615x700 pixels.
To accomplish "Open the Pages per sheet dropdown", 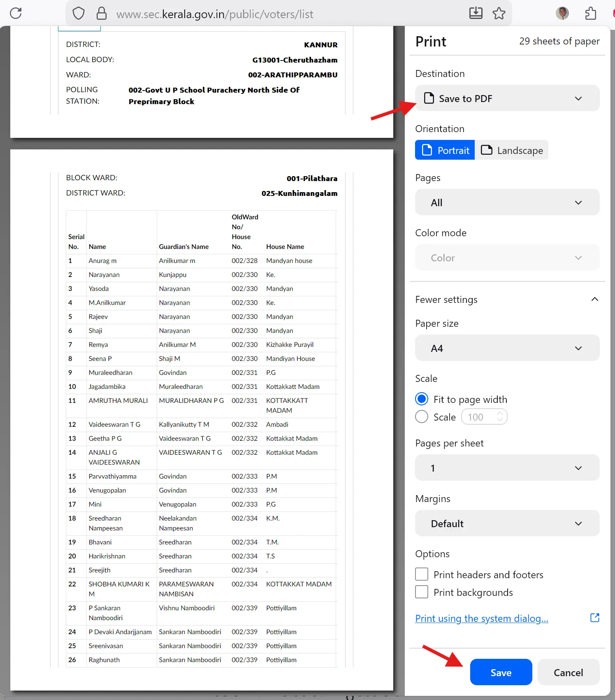I will 507,468.
